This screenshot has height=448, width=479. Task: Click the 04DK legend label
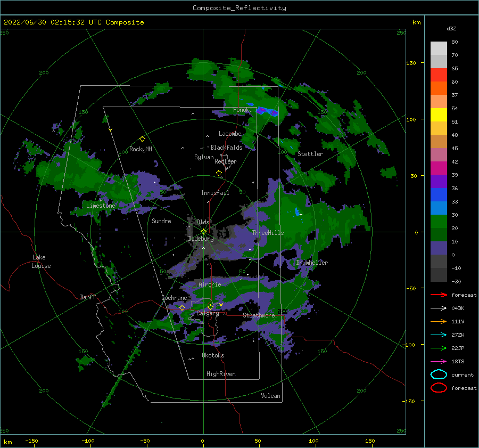458,308
